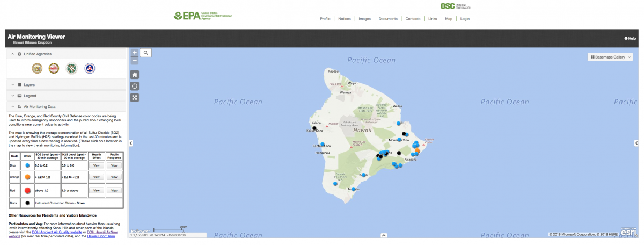Open the Documents menu item
Screen dimensions: 644x245
pos(387,19)
